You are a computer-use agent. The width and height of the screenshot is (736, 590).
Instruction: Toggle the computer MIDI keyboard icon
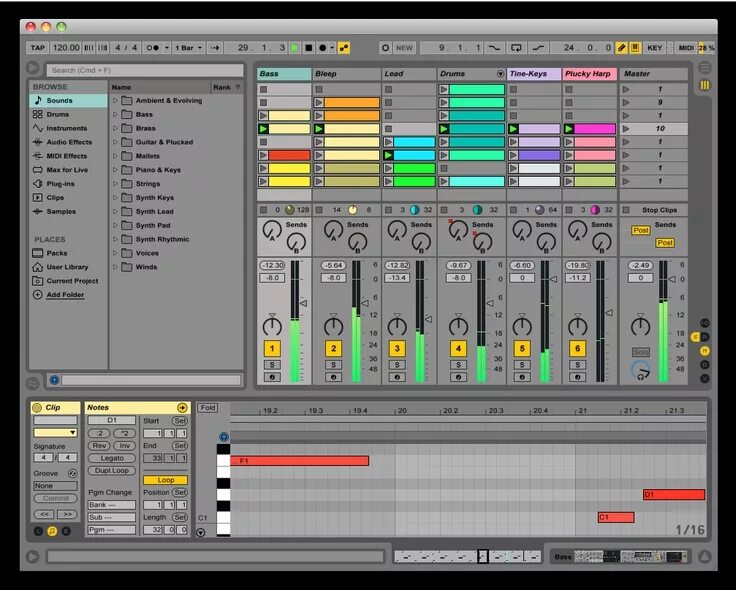pyautogui.click(x=635, y=47)
